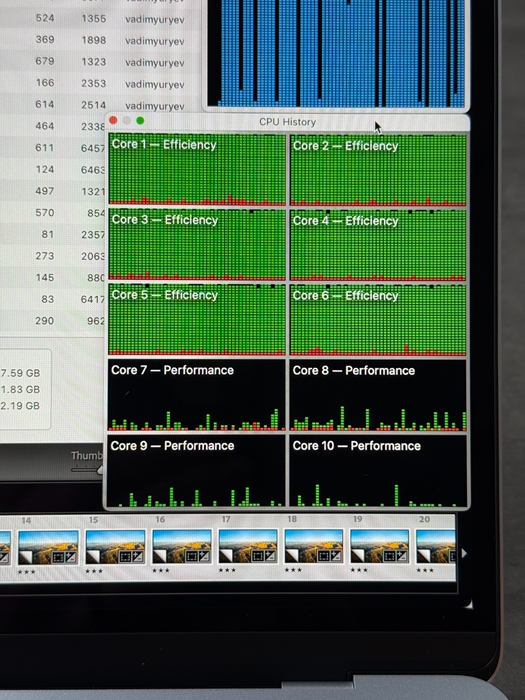Adjust the Thumbnails size slider
Viewport: 525px width, 700px height.
pos(87,469)
